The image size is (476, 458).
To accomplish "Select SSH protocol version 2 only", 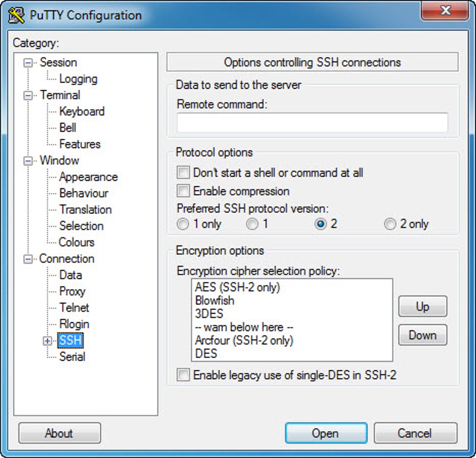I will coord(390,224).
